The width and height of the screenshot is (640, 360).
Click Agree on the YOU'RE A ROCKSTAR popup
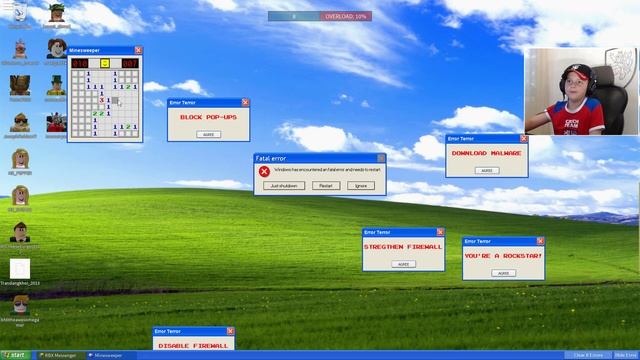[x=504, y=273]
